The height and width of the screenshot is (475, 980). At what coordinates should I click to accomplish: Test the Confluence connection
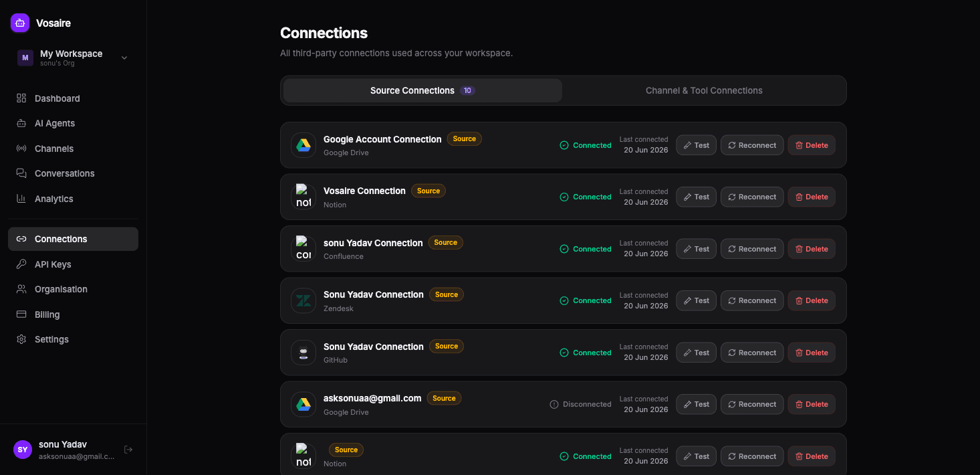click(696, 249)
